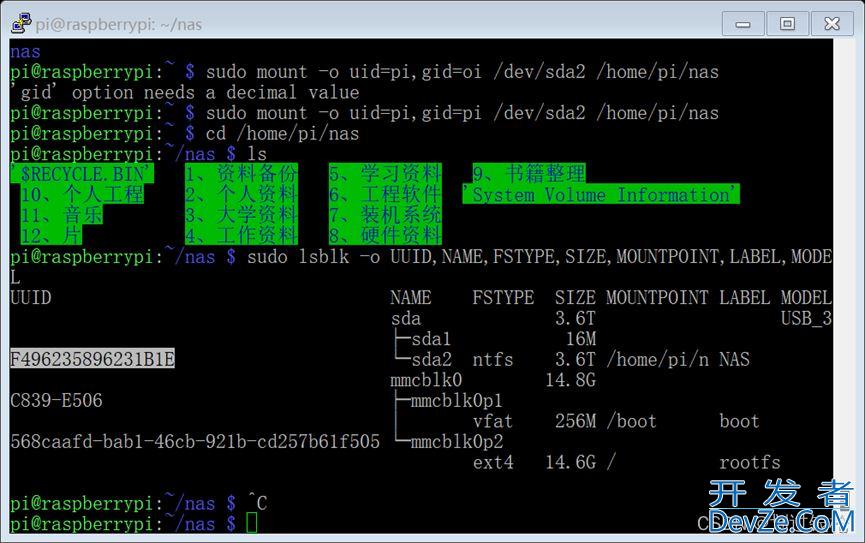
Task: Click the UUID C839-E506
Action: click(x=56, y=400)
